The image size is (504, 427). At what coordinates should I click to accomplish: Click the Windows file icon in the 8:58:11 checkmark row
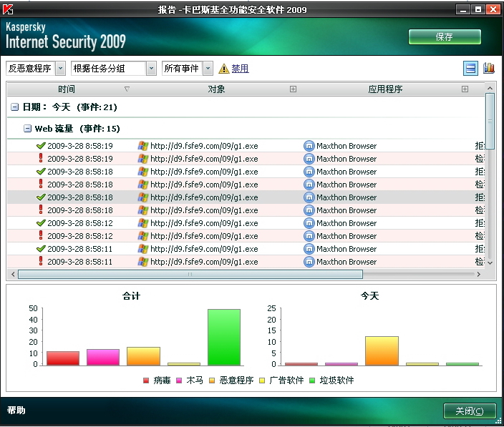(143, 249)
